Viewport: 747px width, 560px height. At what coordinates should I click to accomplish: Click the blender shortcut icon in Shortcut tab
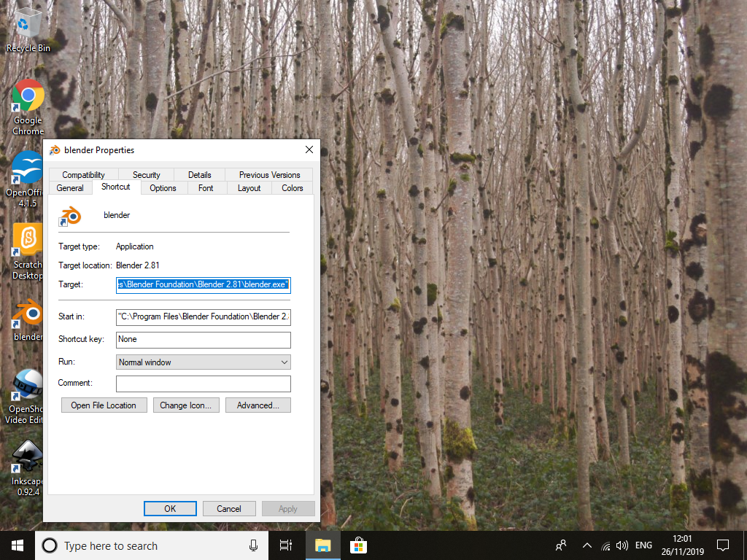70,216
